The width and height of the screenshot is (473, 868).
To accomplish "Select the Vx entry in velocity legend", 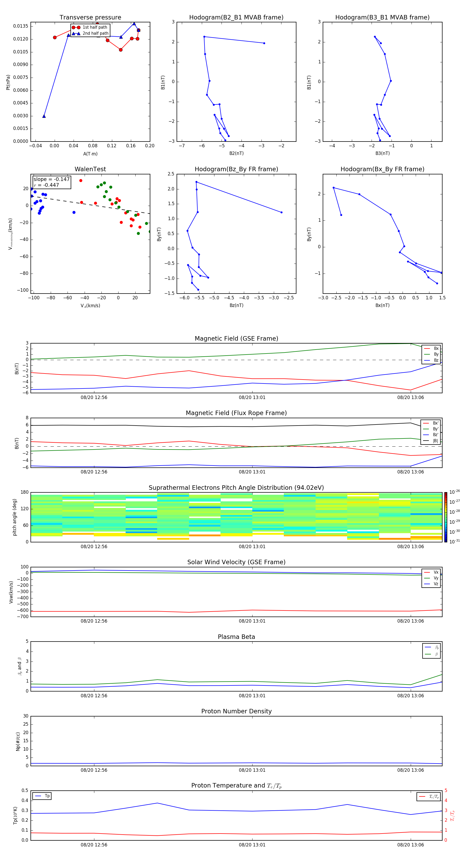I will pos(431,572).
